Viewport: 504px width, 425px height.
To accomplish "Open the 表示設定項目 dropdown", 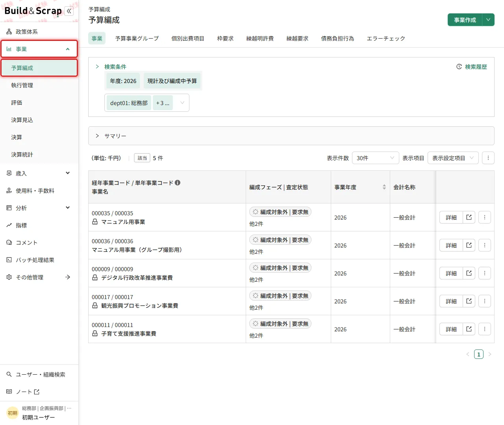I will (453, 158).
